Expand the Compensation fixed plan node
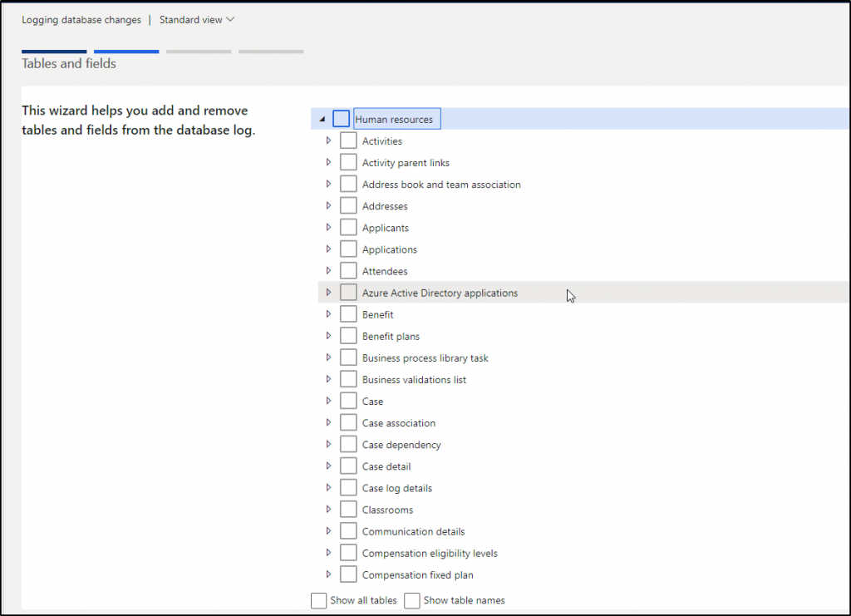 click(x=328, y=574)
